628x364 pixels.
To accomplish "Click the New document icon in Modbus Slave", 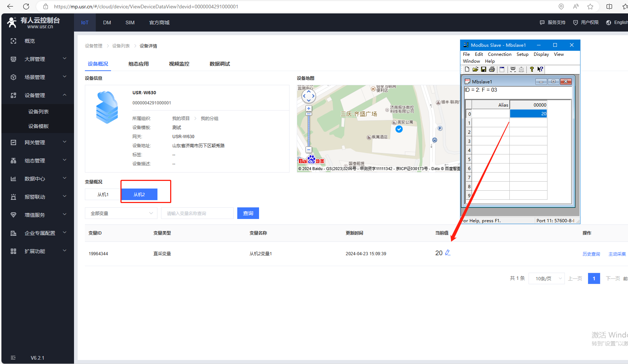I will coord(467,69).
